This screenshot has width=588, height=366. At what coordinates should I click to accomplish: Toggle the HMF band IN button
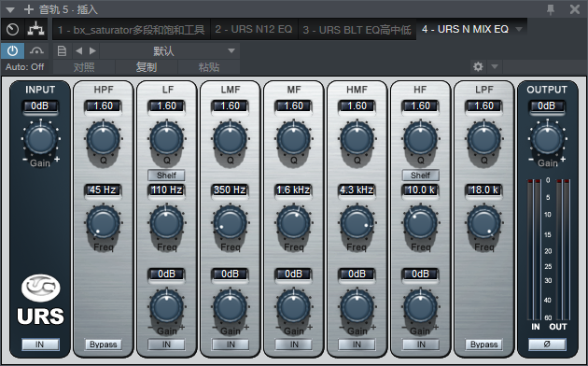(357, 345)
